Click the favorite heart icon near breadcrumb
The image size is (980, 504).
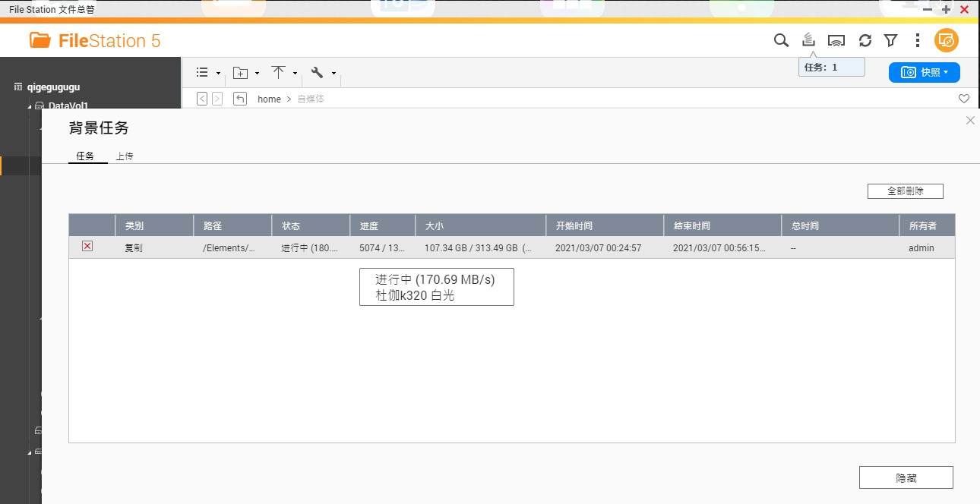coord(963,99)
